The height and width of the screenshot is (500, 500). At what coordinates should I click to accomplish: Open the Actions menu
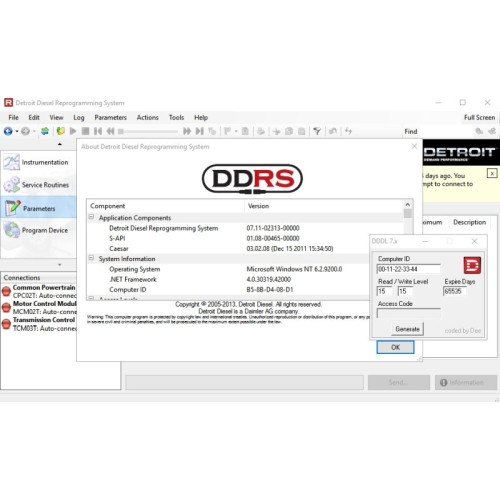148,117
